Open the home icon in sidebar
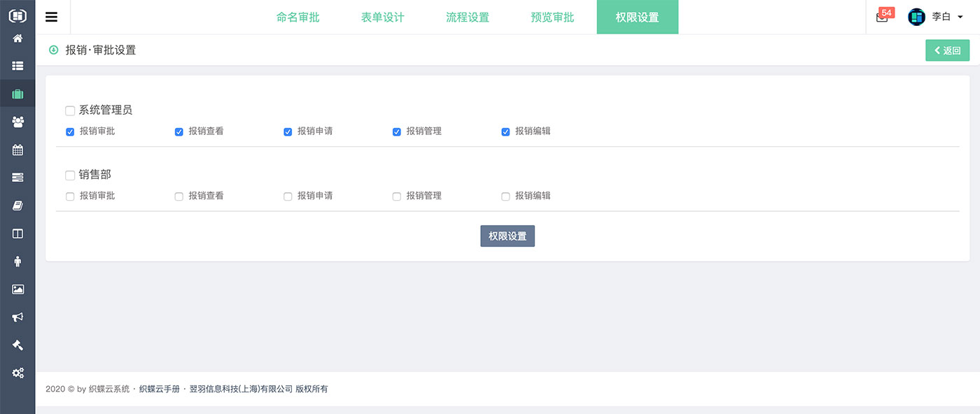The image size is (980, 414). 17,38
